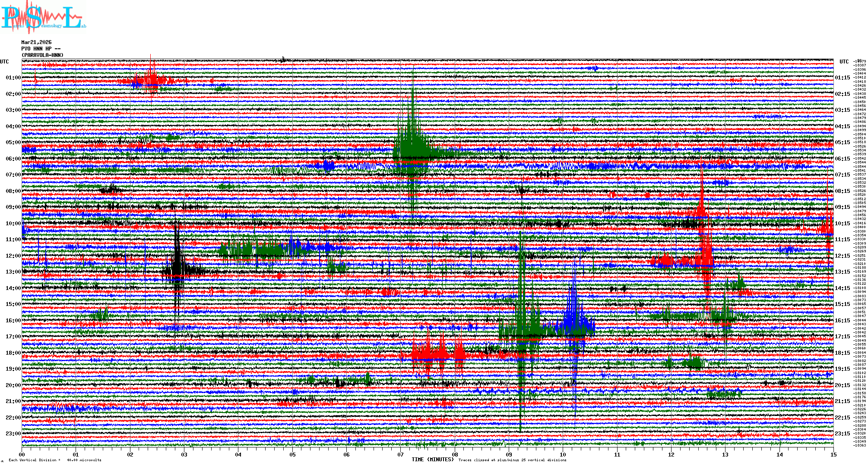Click the left UTC axis heading
Viewport: 868px width, 466px height.
(x=4, y=62)
